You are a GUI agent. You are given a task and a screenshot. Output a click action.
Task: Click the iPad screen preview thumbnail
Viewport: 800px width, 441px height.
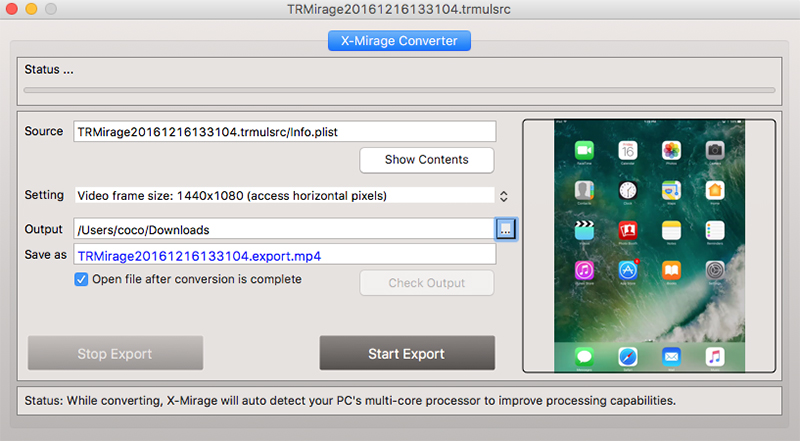pyautogui.click(x=649, y=246)
